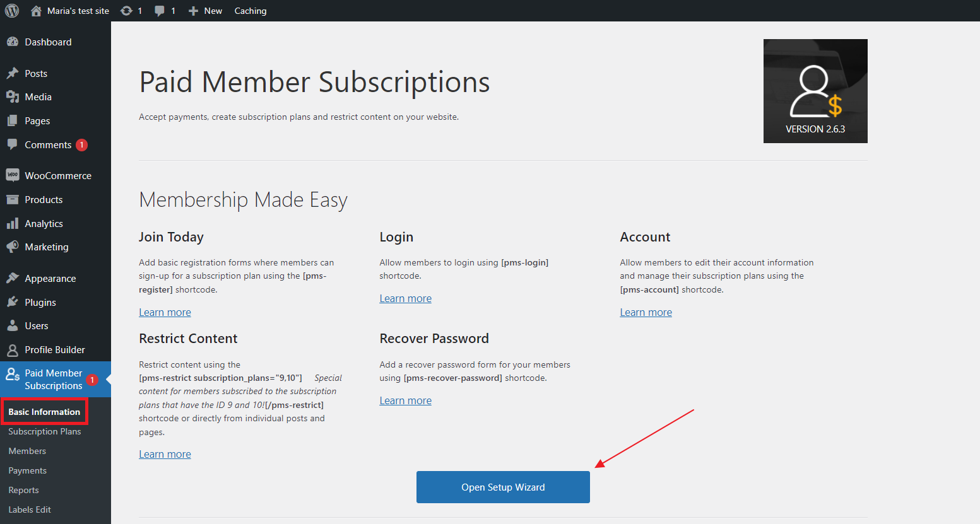Screen dimensions: 980x524
Task: Click the Plugins plug icon
Action: (13, 302)
